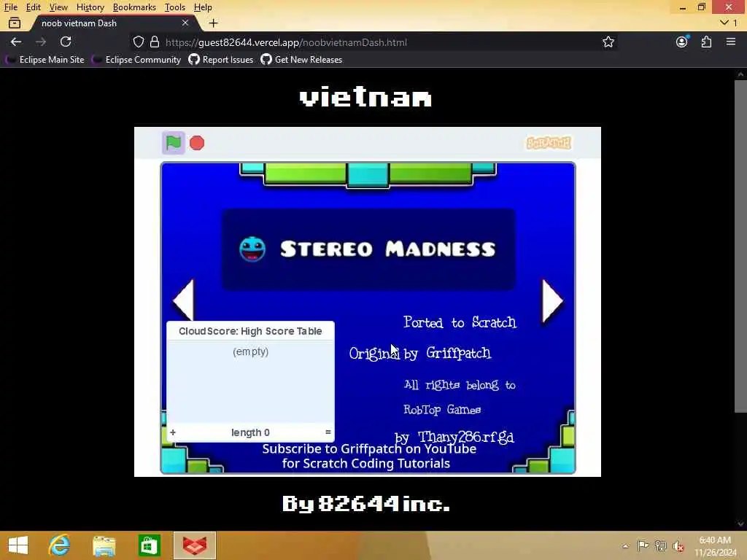Select the Stereo Madness level panel
The image size is (747, 560).
(368, 249)
